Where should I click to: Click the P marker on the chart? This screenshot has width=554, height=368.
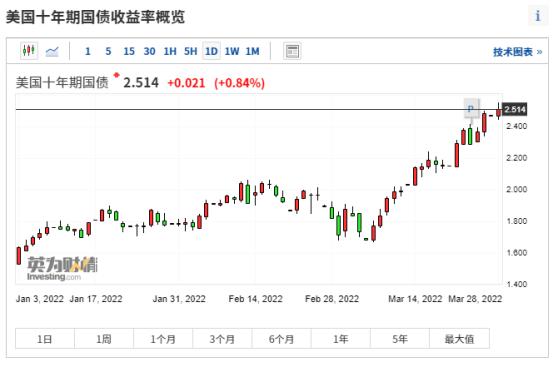pyautogui.click(x=471, y=109)
